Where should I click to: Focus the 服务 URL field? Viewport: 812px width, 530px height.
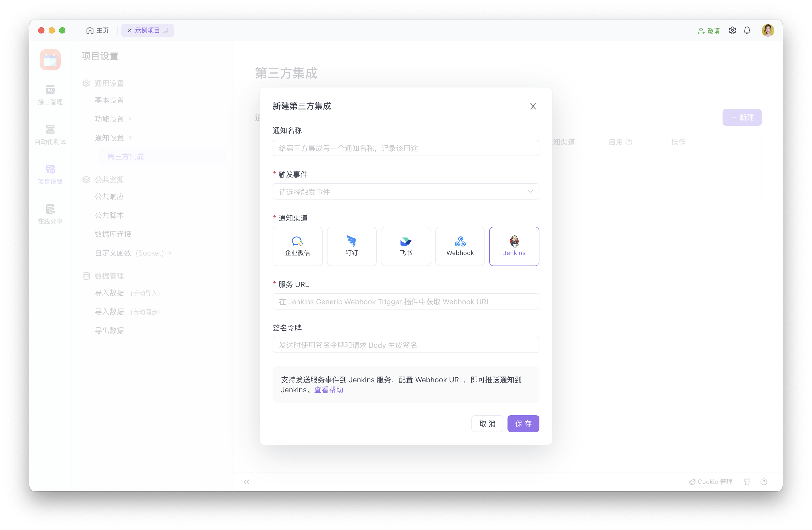pyautogui.click(x=405, y=302)
